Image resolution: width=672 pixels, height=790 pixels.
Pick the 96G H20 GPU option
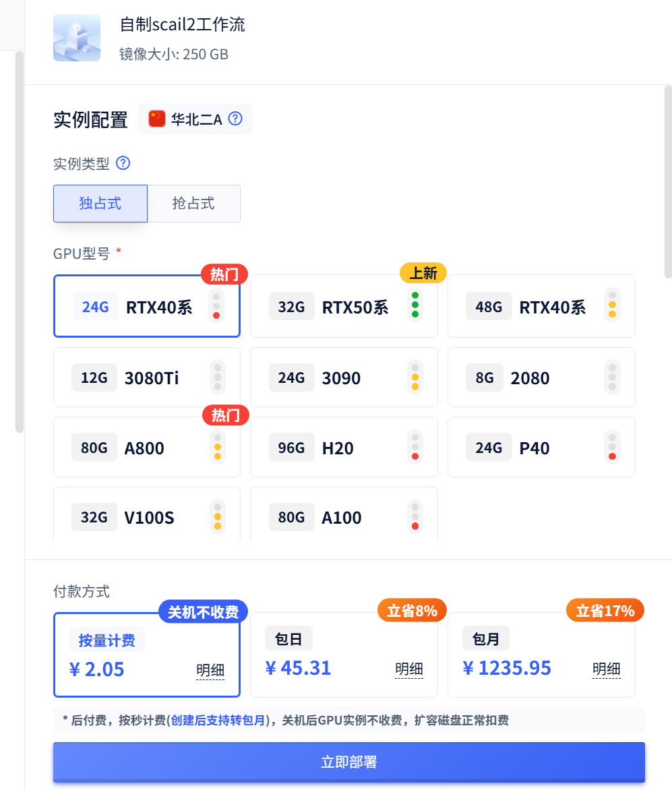coord(344,448)
